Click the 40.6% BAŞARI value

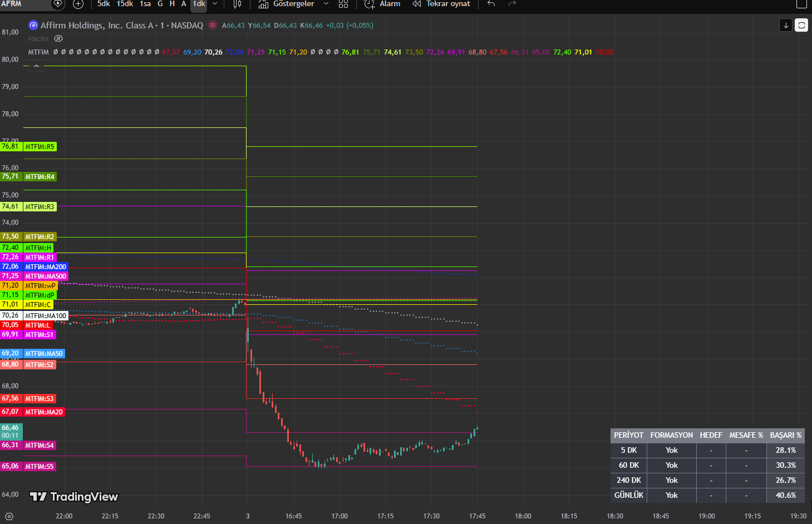[x=786, y=496]
